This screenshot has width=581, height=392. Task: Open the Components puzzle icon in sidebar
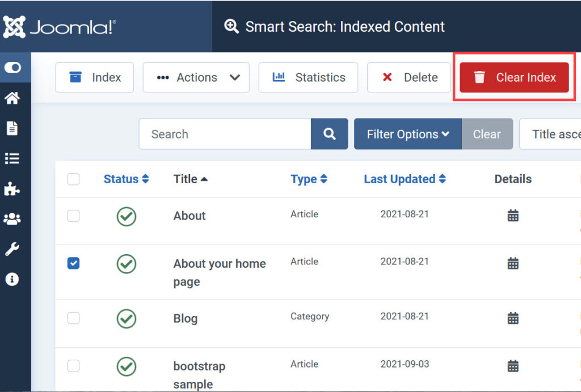coord(12,189)
